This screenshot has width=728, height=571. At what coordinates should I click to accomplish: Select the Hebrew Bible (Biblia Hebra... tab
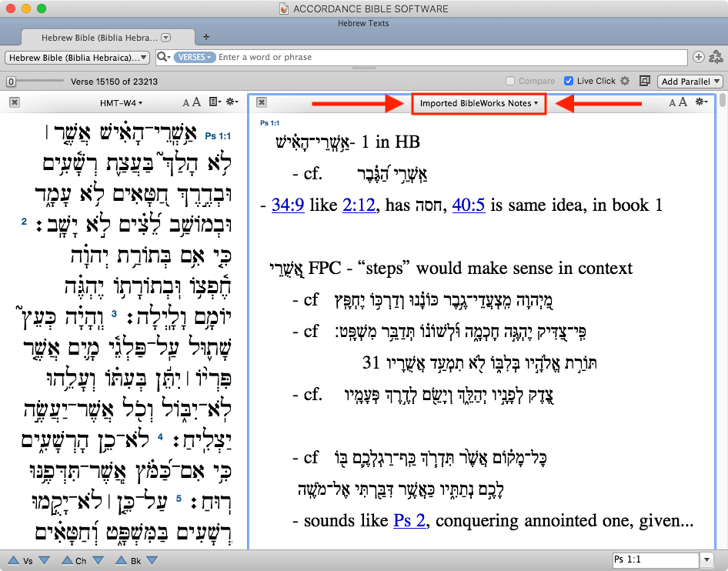[x=108, y=38]
